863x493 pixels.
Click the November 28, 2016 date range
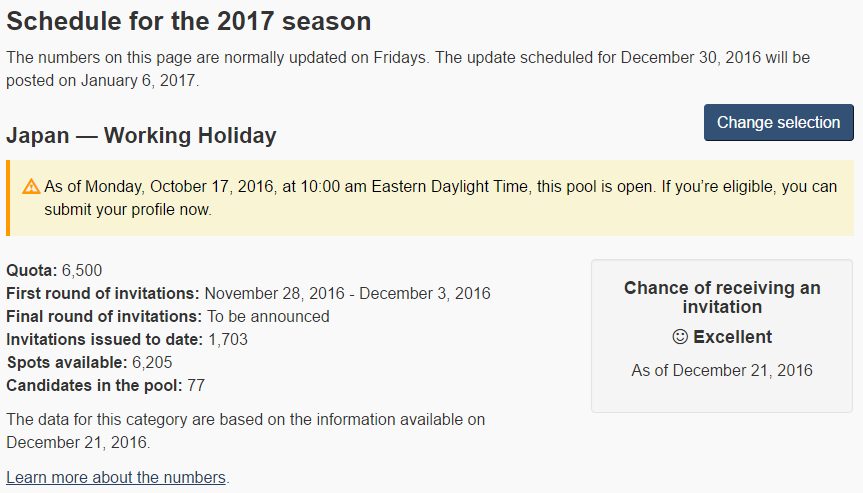point(347,293)
